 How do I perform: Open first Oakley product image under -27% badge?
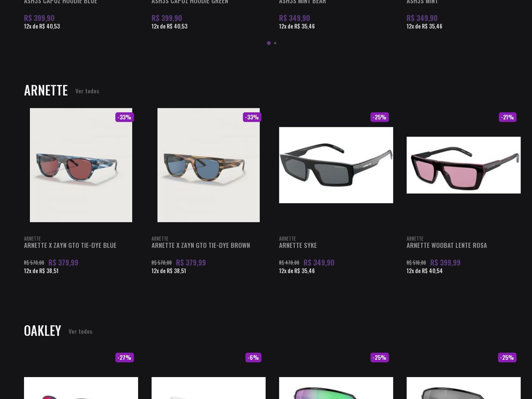[x=81, y=388]
